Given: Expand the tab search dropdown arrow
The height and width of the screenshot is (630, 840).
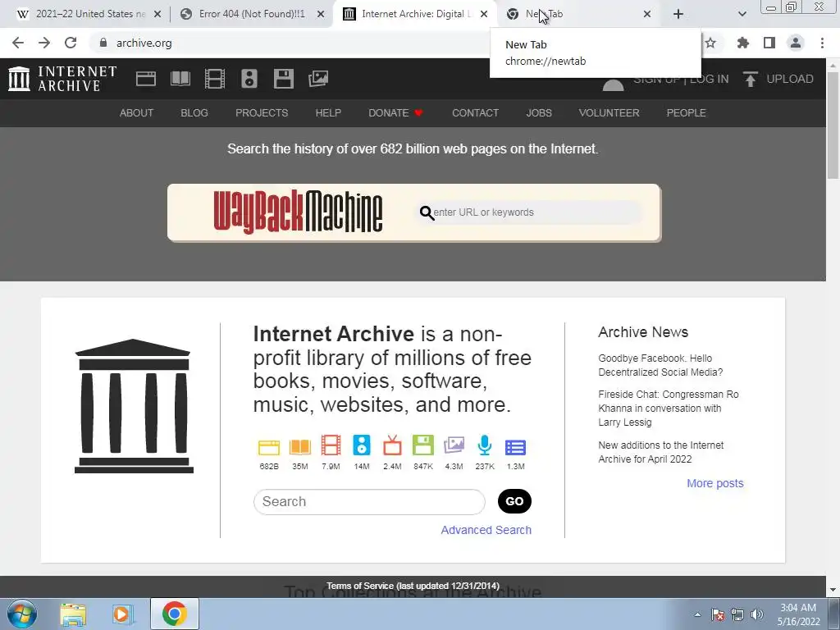Looking at the screenshot, I should [x=742, y=14].
